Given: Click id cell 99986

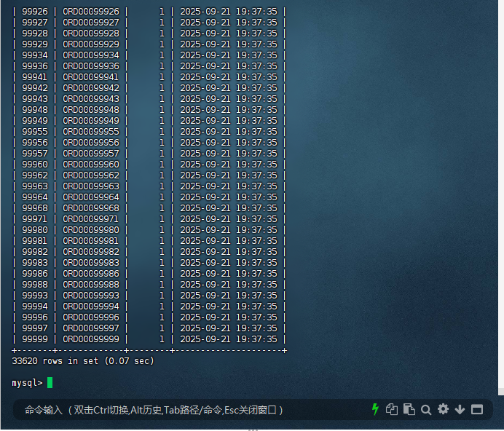Looking at the screenshot, I should (x=35, y=274).
